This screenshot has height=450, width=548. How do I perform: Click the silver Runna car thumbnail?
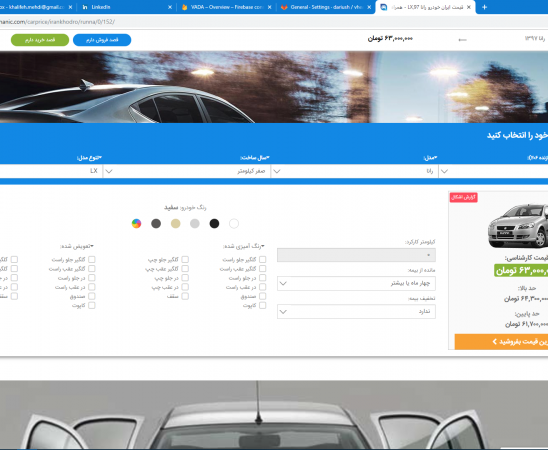coord(518,226)
